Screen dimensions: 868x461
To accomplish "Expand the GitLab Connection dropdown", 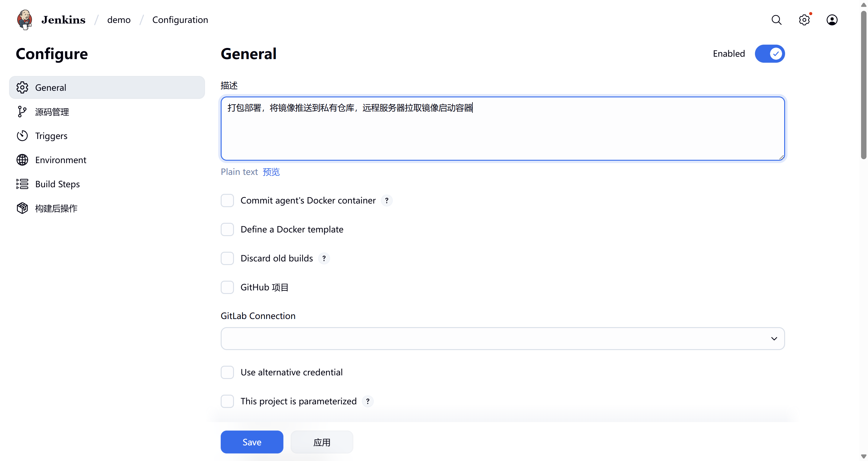I will (x=502, y=339).
